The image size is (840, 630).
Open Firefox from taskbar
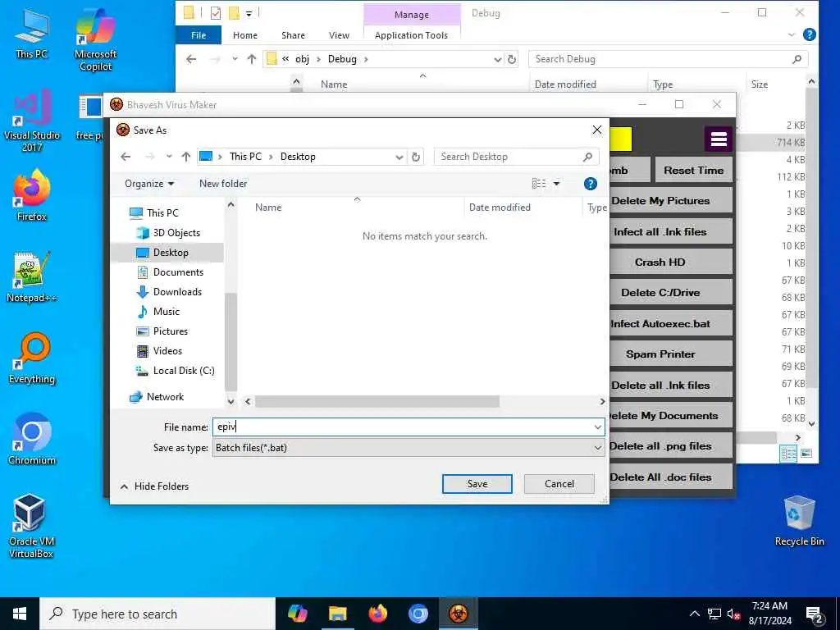tap(377, 614)
